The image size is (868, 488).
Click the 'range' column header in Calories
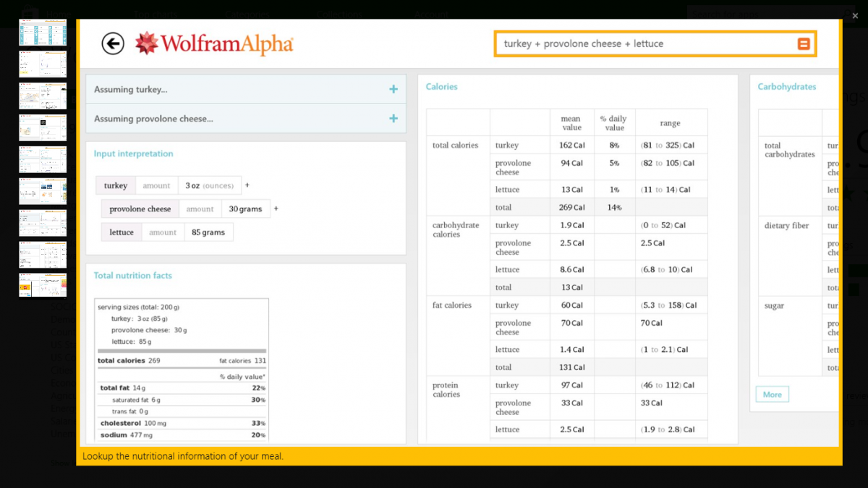click(x=671, y=123)
